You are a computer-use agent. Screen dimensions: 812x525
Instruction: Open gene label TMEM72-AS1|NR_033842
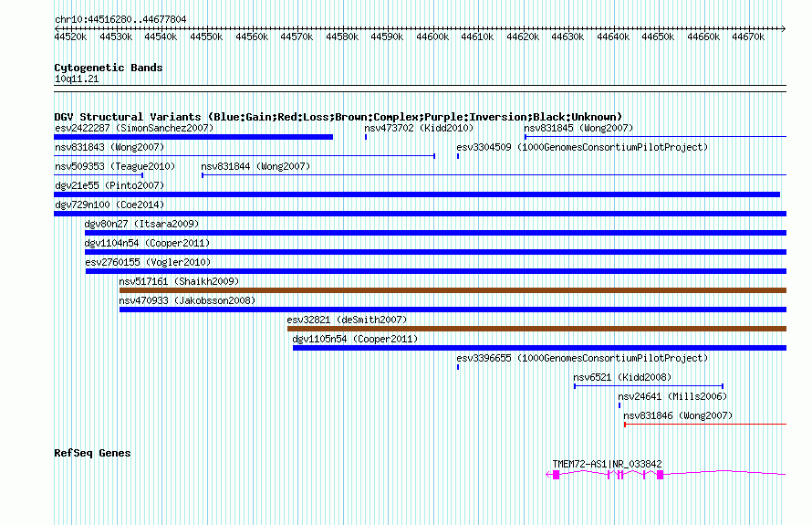[607, 464]
